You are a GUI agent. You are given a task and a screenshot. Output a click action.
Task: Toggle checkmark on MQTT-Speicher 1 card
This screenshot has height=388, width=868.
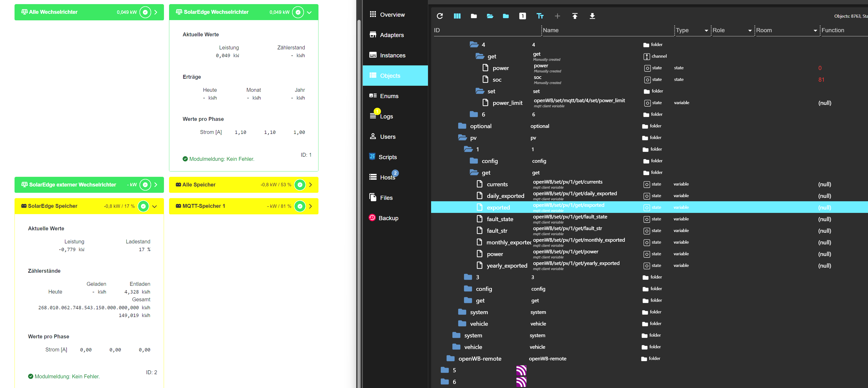pyautogui.click(x=300, y=206)
